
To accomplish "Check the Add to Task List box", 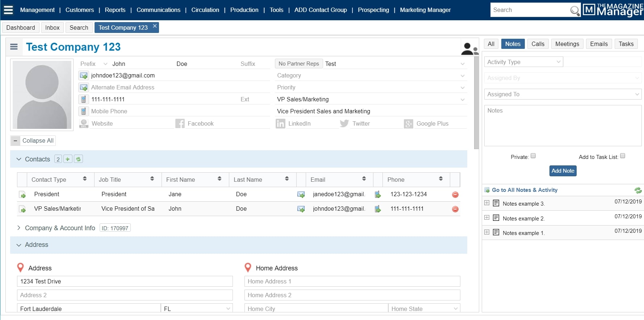I will [x=623, y=156].
